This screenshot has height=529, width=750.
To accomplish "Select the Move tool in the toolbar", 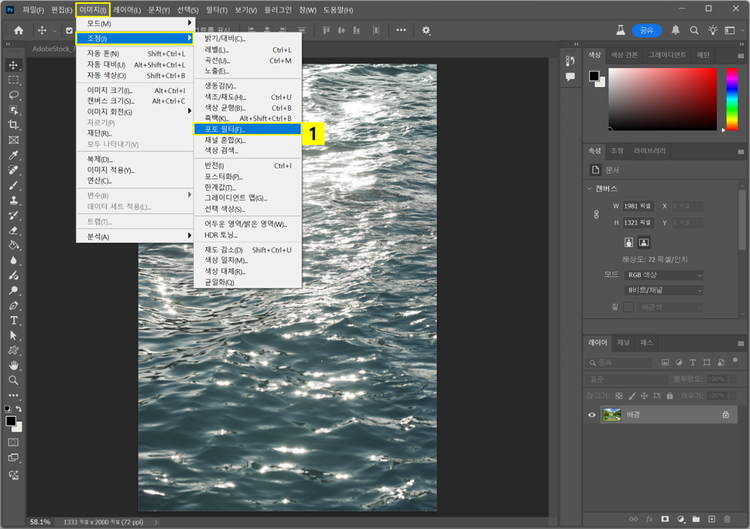I will tap(14, 65).
